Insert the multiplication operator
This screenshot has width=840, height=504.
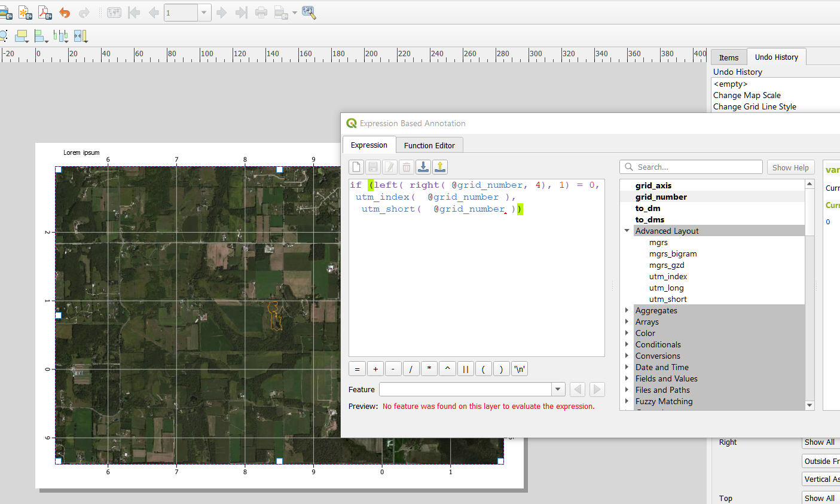(429, 369)
